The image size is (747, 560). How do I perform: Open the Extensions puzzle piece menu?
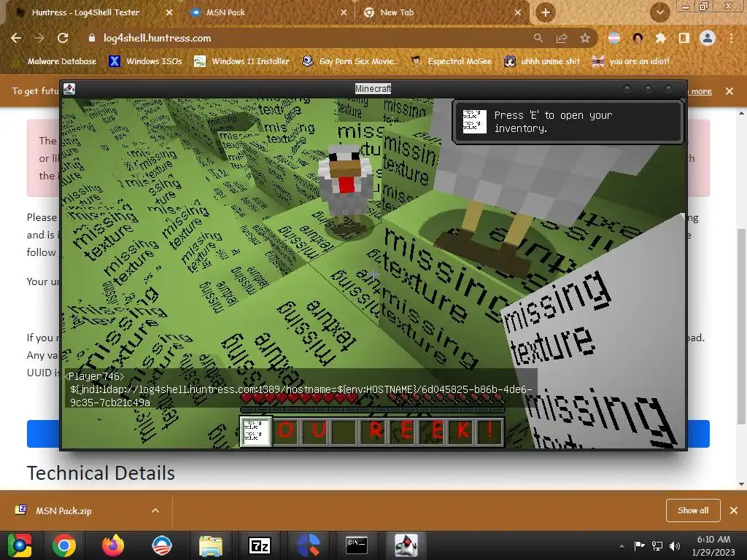(x=660, y=38)
